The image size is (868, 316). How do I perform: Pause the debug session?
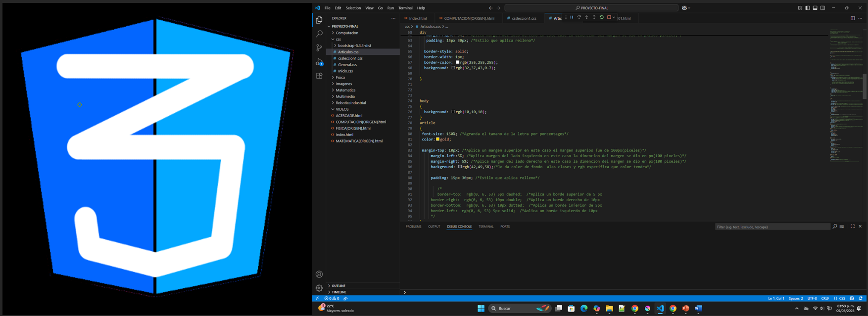click(x=572, y=18)
